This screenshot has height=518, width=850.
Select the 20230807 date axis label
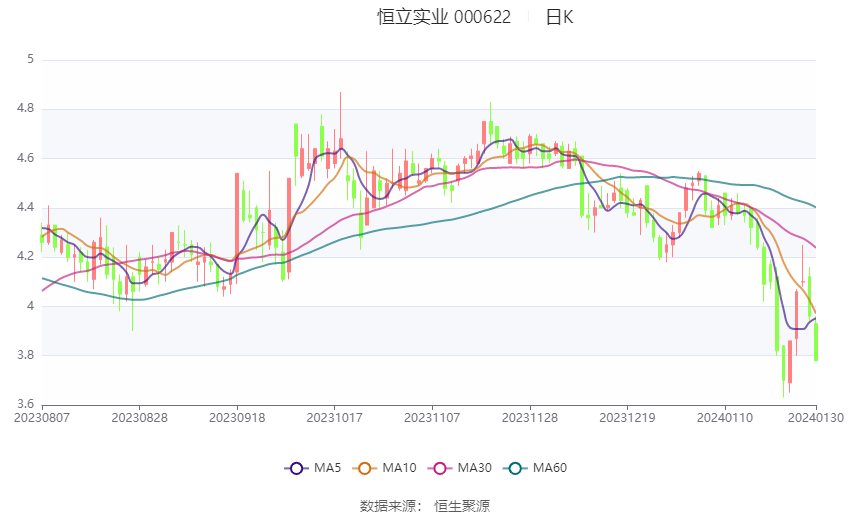[42, 418]
